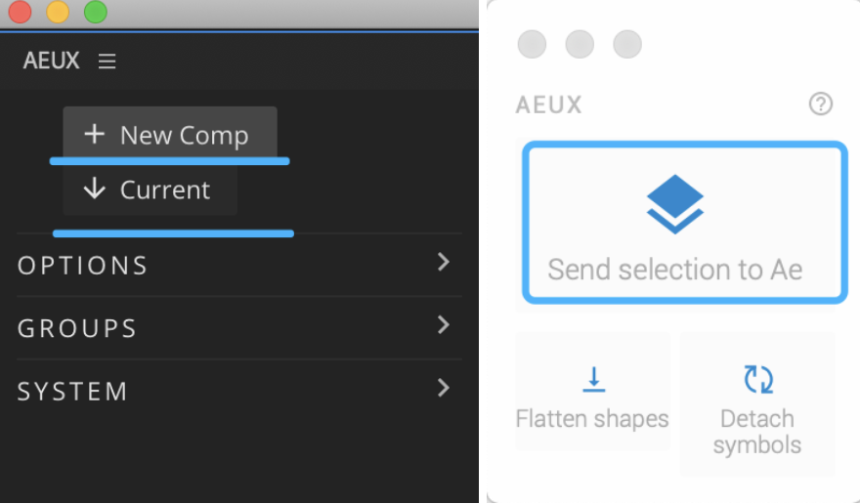
Task: Expand the OPTIONS section chevron
Action: (444, 262)
